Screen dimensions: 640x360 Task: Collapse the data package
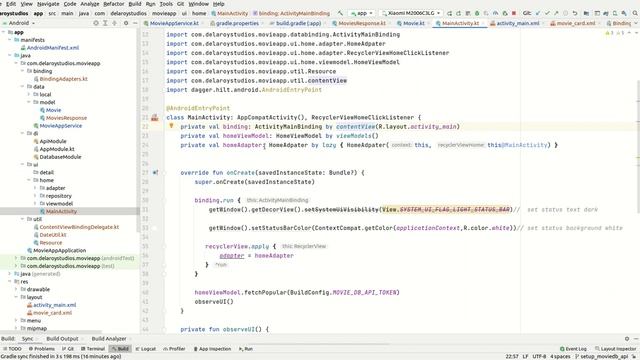pos(22,86)
